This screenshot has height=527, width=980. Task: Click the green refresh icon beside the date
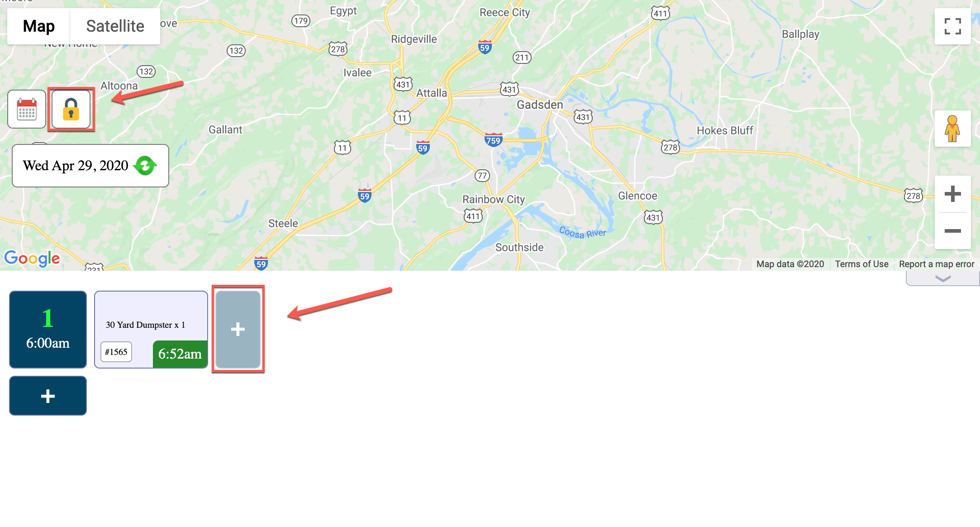pyautogui.click(x=145, y=166)
